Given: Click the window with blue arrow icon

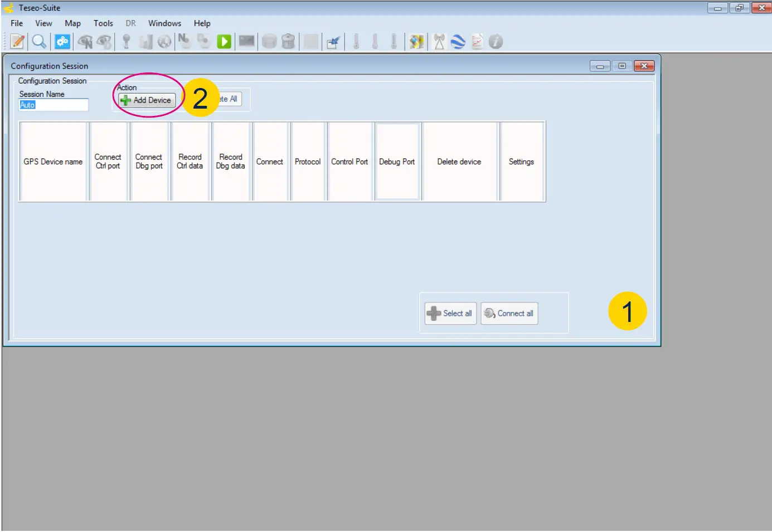Looking at the screenshot, I should pos(333,42).
